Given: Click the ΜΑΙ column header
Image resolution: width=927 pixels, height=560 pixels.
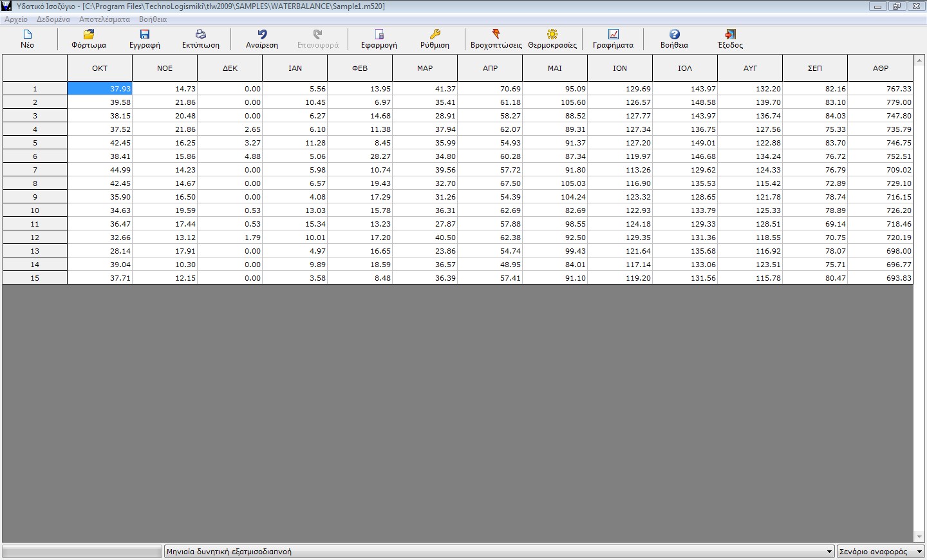Looking at the screenshot, I should click(555, 68).
